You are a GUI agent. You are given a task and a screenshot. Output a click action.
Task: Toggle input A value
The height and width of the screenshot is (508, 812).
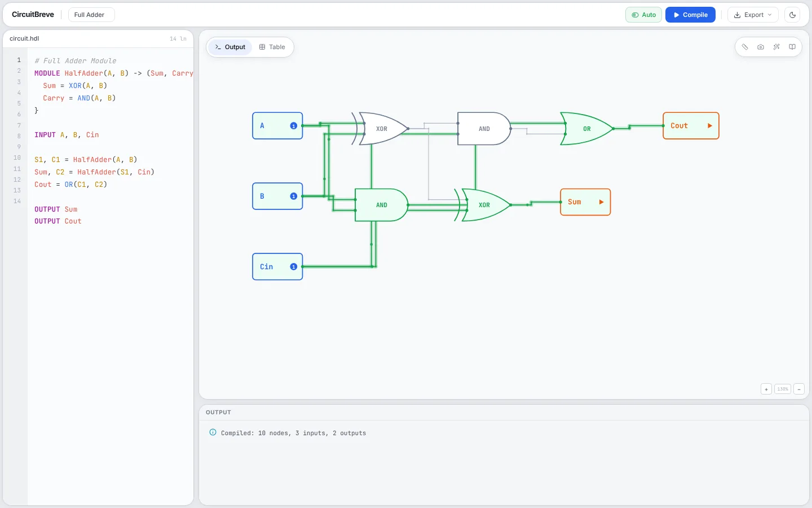pos(293,126)
